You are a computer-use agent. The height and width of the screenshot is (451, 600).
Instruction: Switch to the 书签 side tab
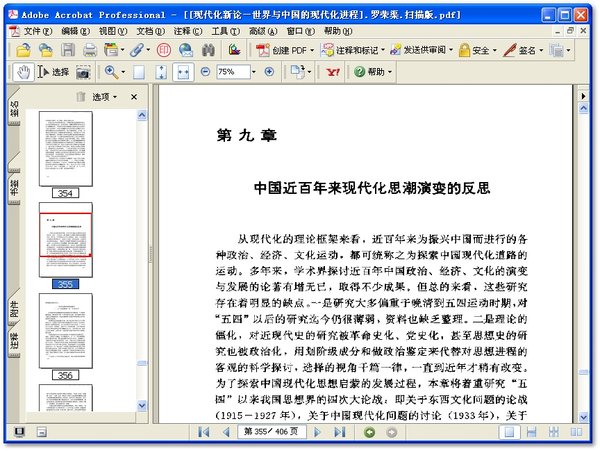[14, 187]
